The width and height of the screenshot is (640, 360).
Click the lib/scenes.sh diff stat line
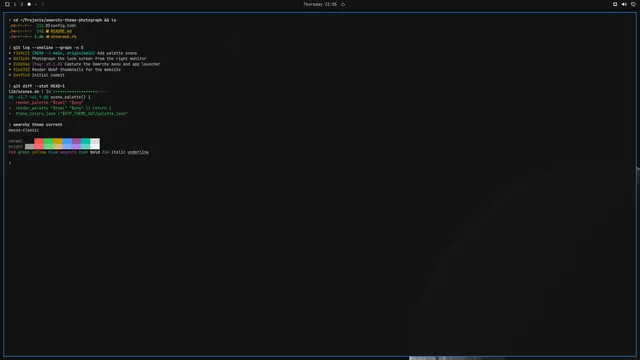[58, 91]
